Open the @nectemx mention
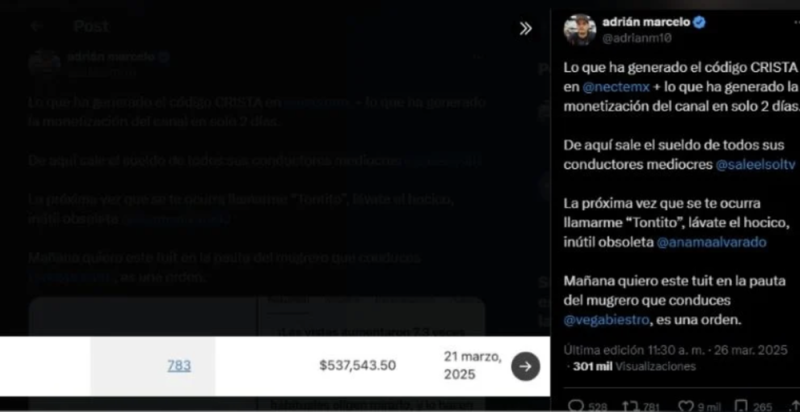The image size is (800, 412). (x=616, y=87)
